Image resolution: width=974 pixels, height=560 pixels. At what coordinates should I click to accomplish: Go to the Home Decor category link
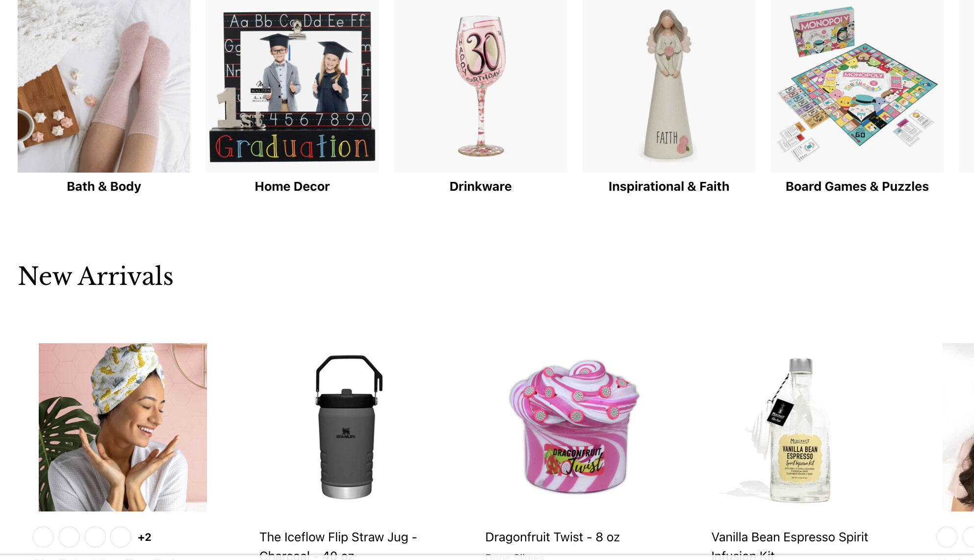pyautogui.click(x=292, y=186)
